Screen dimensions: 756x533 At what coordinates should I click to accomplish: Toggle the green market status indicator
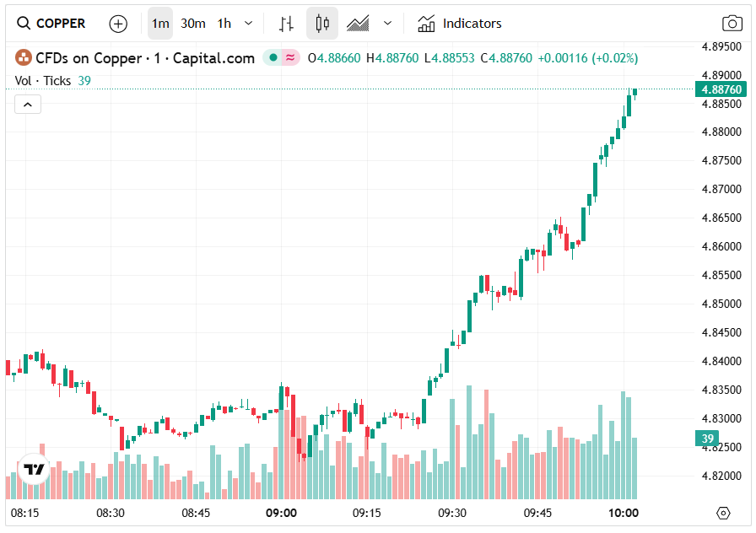pos(273,58)
